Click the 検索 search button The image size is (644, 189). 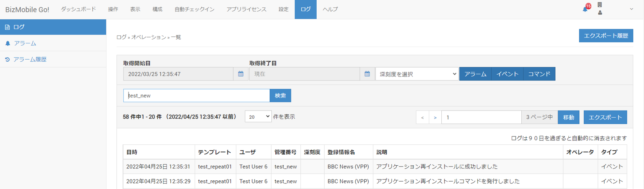pos(280,95)
